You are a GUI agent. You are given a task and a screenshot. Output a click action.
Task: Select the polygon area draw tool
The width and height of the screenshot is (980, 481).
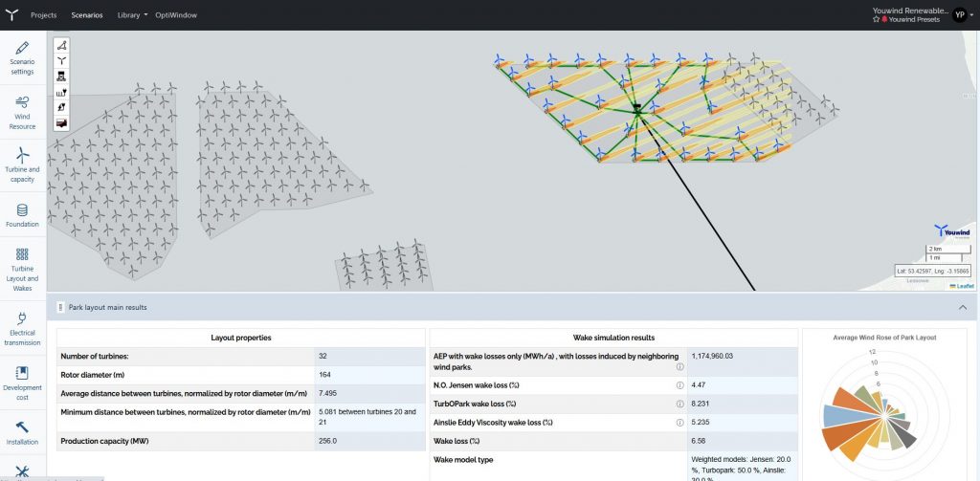pos(62,46)
